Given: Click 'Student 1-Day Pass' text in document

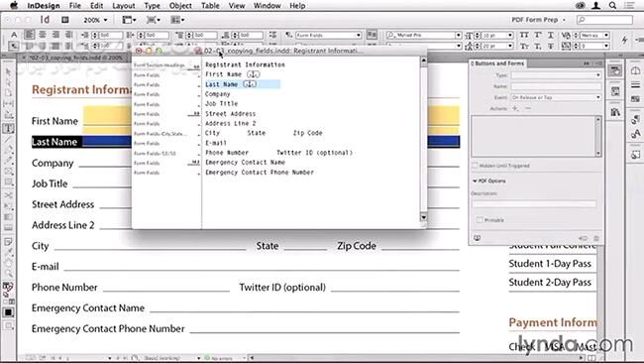Looking at the screenshot, I should (x=550, y=264).
